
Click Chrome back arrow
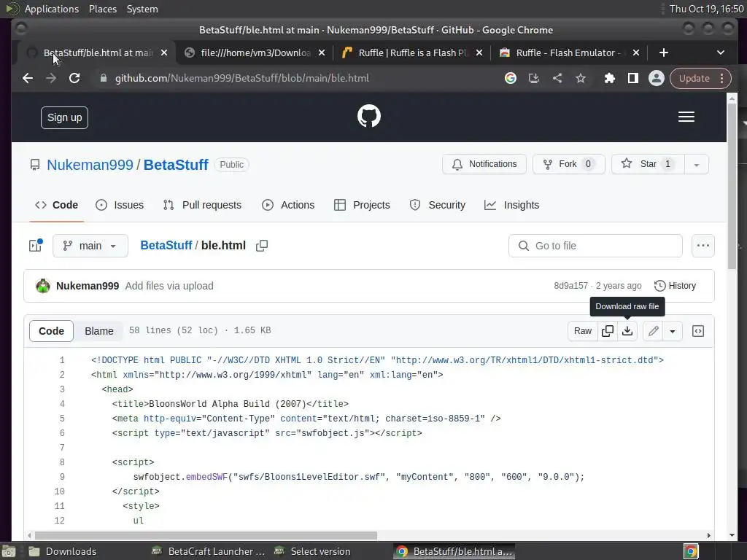[28, 78]
